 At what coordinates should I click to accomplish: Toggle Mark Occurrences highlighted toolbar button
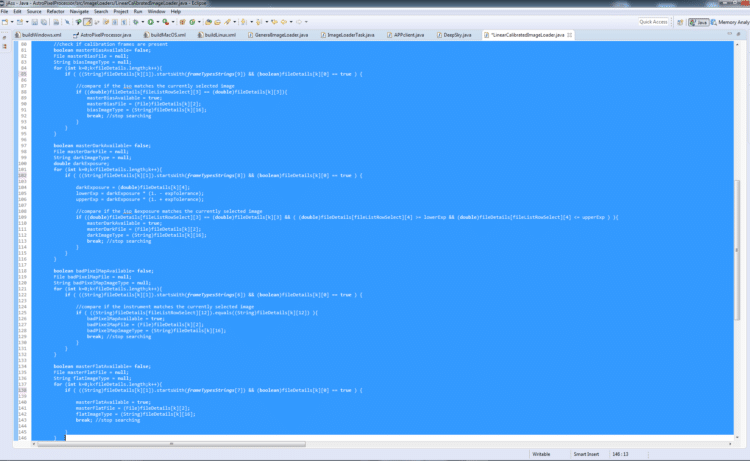click(88, 22)
